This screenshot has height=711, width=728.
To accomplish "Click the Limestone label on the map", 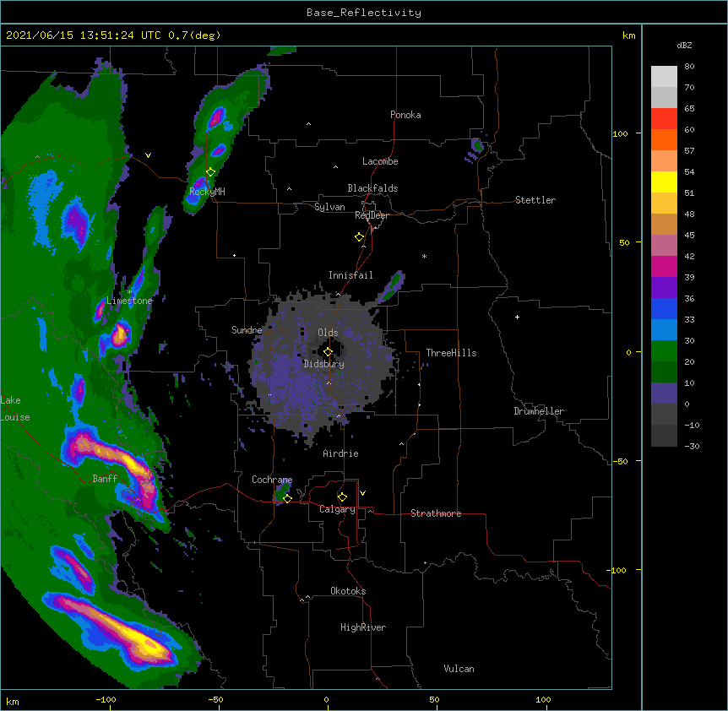I will point(129,301).
